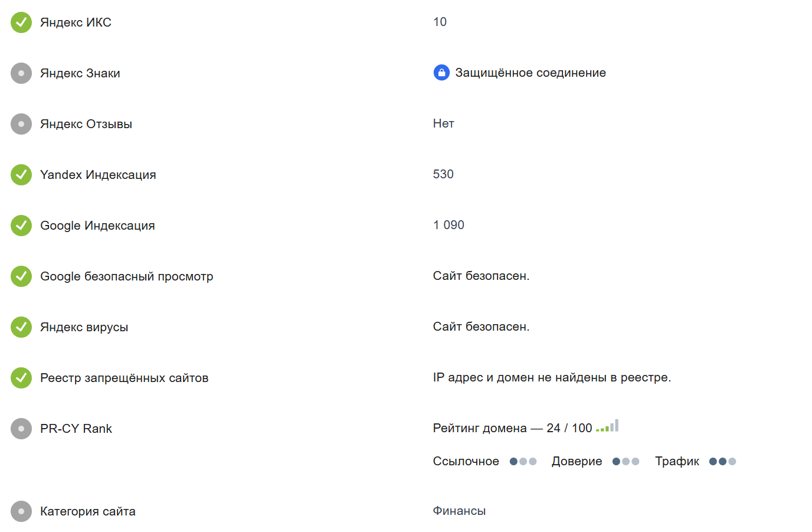Click the Трафик three-dot indicator
This screenshot has width=812, height=532.
pyautogui.click(x=722, y=462)
